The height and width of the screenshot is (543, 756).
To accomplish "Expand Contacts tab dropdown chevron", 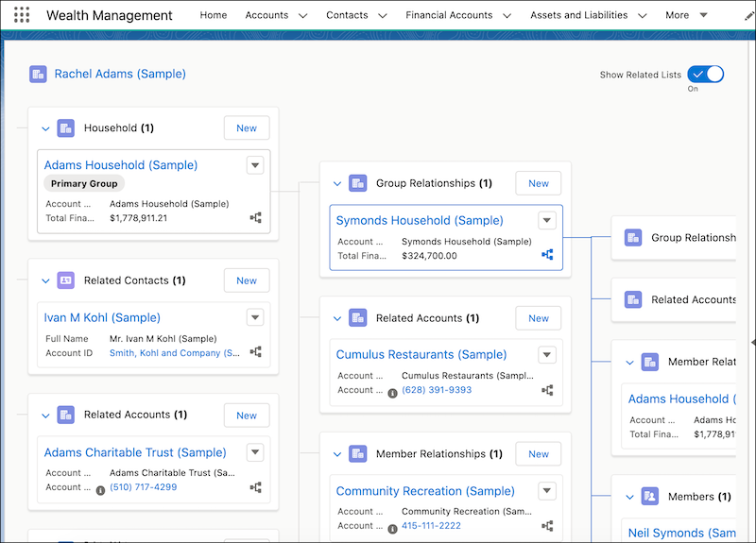I will pos(383,15).
